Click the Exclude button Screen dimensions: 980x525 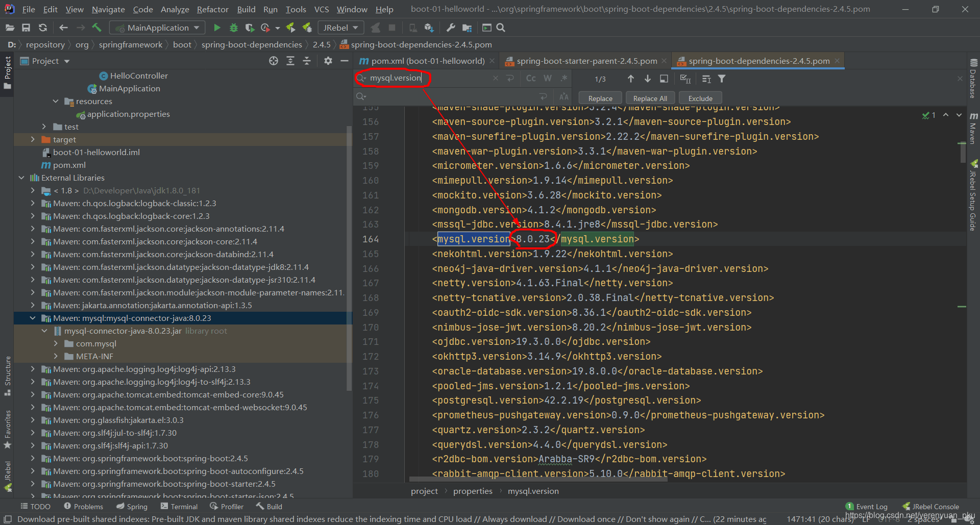coord(700,98)
